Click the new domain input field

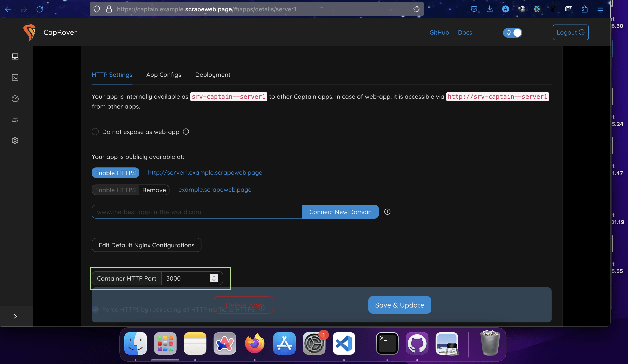(197, 212)
